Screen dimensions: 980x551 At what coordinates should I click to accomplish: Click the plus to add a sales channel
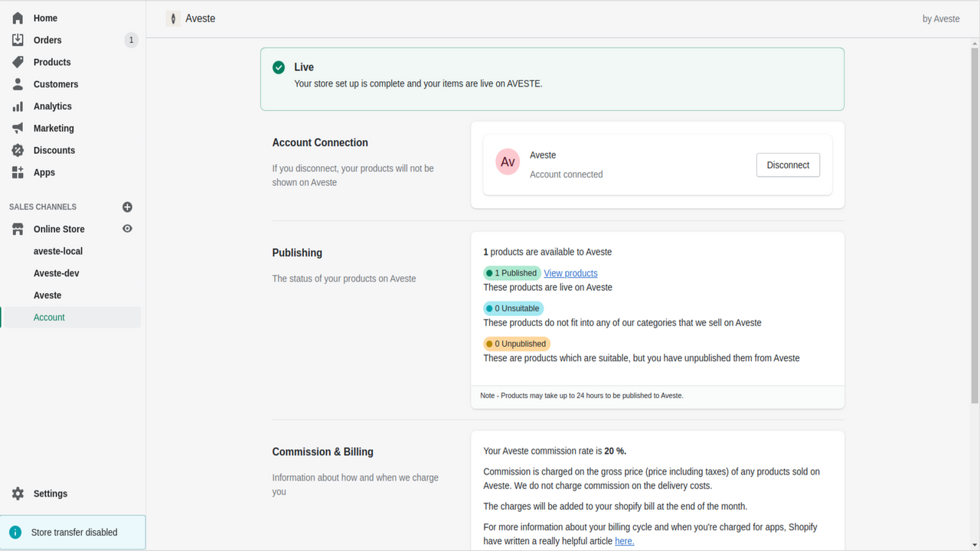[127, 207]
